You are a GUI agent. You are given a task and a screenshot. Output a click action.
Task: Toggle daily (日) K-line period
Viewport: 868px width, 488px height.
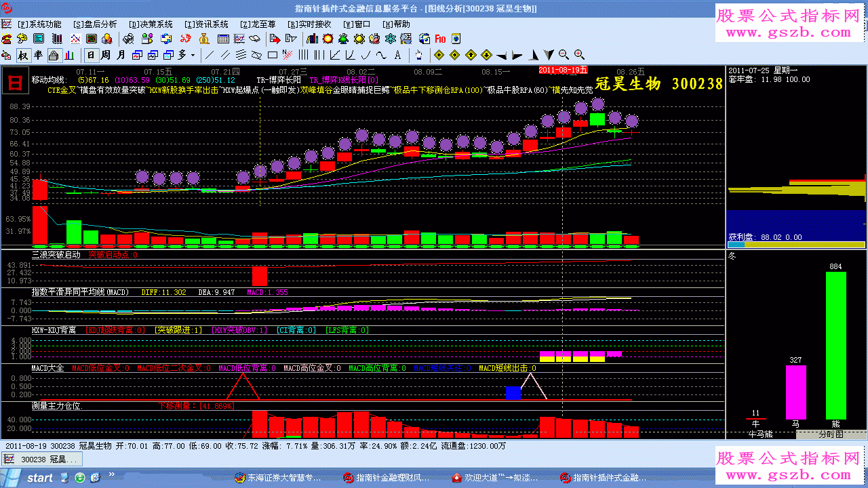tap(90, 55)
